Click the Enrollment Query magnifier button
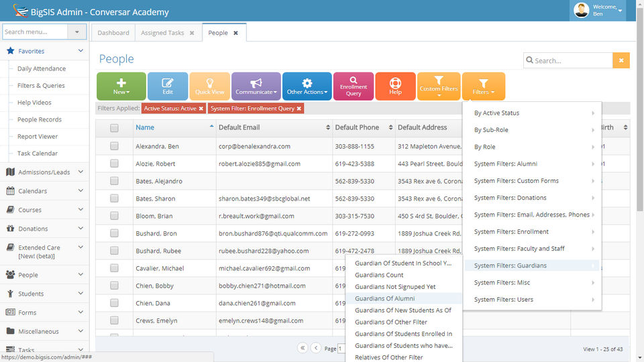 coord(353,86)
